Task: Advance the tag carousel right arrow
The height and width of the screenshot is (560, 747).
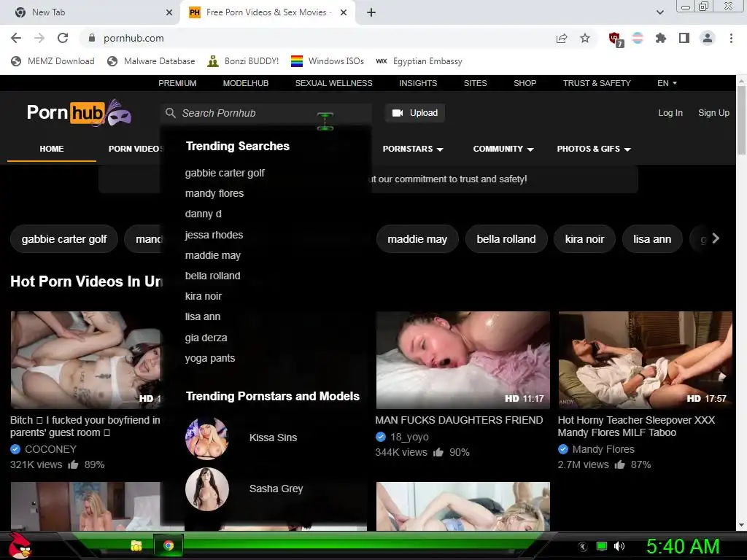Action: (x=716, y=238)
